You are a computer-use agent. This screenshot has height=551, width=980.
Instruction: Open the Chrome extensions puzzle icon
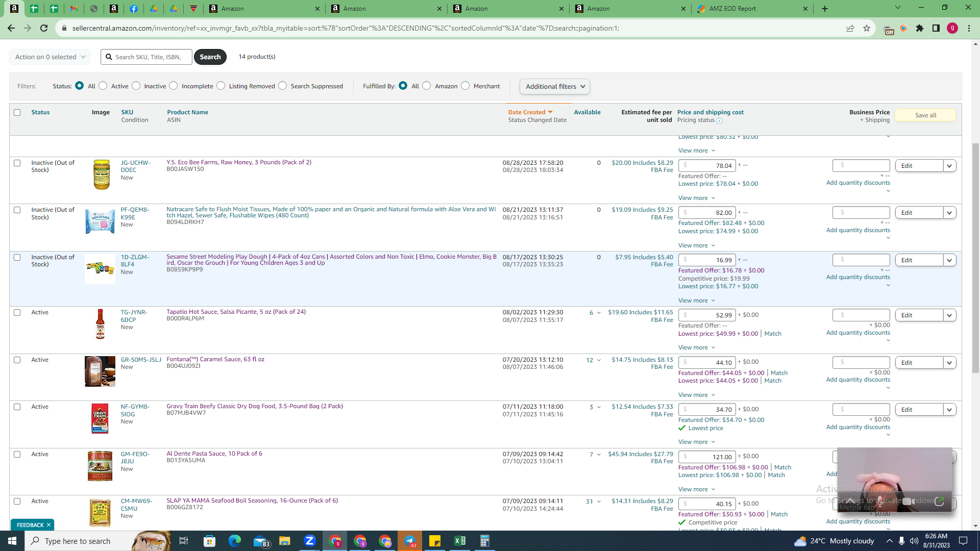pyautogui.click(x=920, y=28)
